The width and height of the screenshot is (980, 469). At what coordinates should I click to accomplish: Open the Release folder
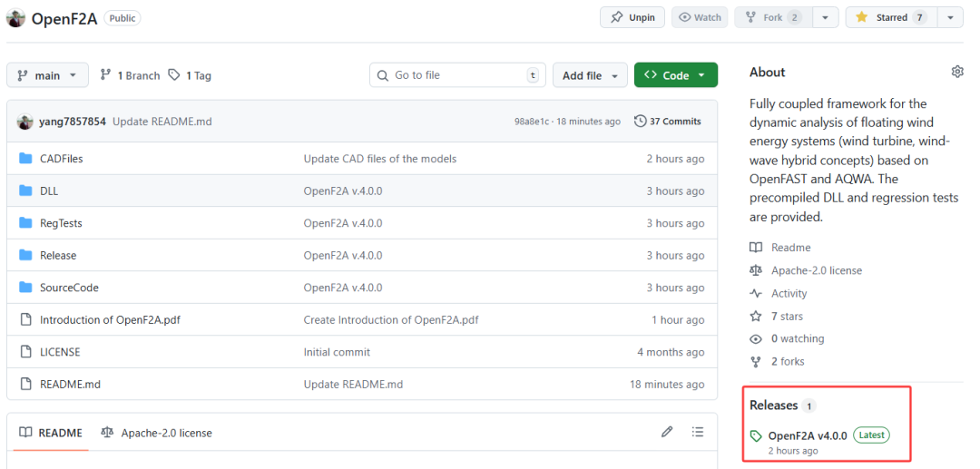58,256
